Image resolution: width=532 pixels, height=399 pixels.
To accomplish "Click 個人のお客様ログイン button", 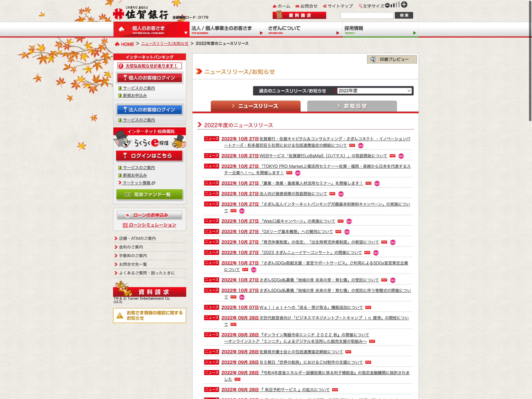I will 149,78.
